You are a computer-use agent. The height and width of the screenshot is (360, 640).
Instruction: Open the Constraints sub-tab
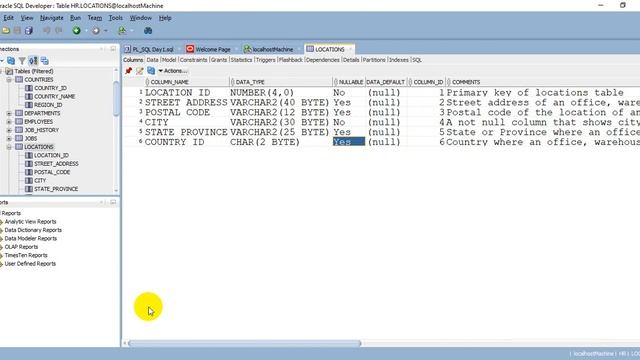[x=193, y=60]
